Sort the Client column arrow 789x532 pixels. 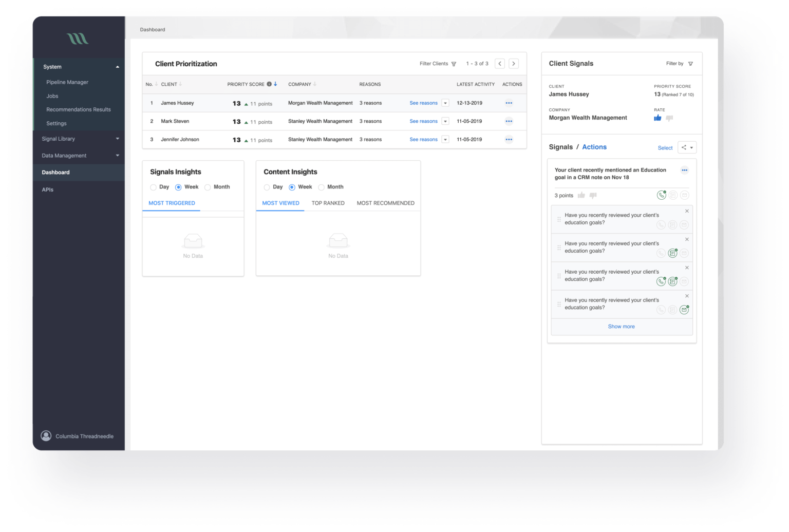[x=180, y=84]
